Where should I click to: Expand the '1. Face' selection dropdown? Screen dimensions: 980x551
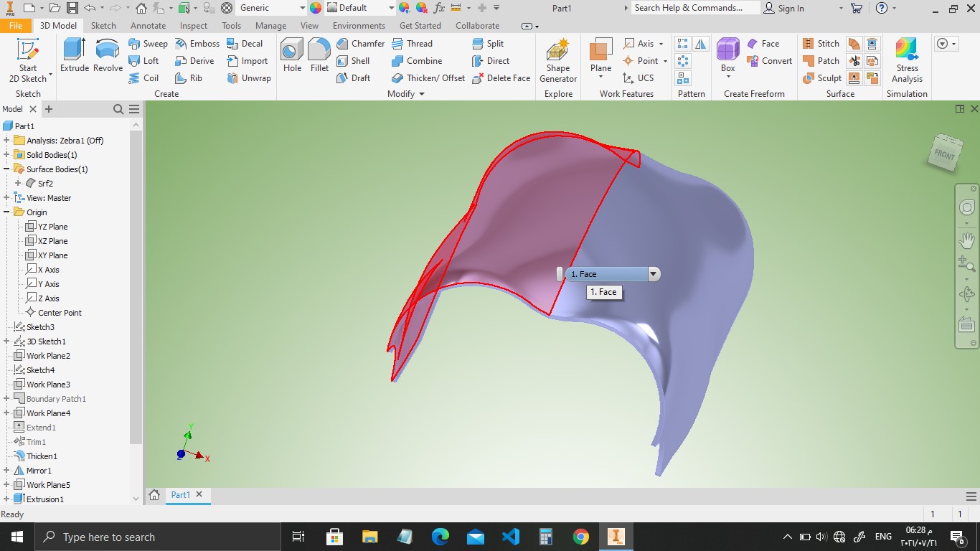[x=653, y=273]
